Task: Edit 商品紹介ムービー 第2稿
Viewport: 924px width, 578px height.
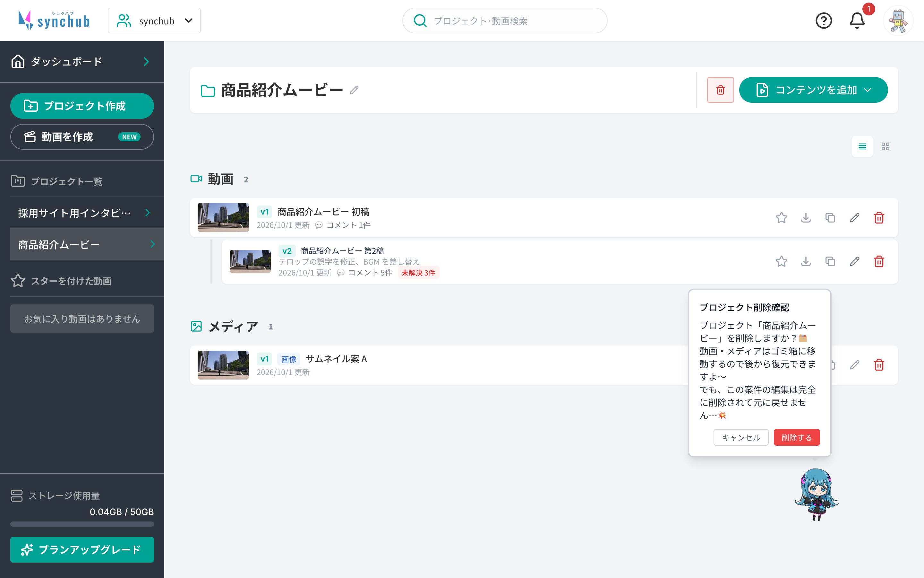Action: 855,261
